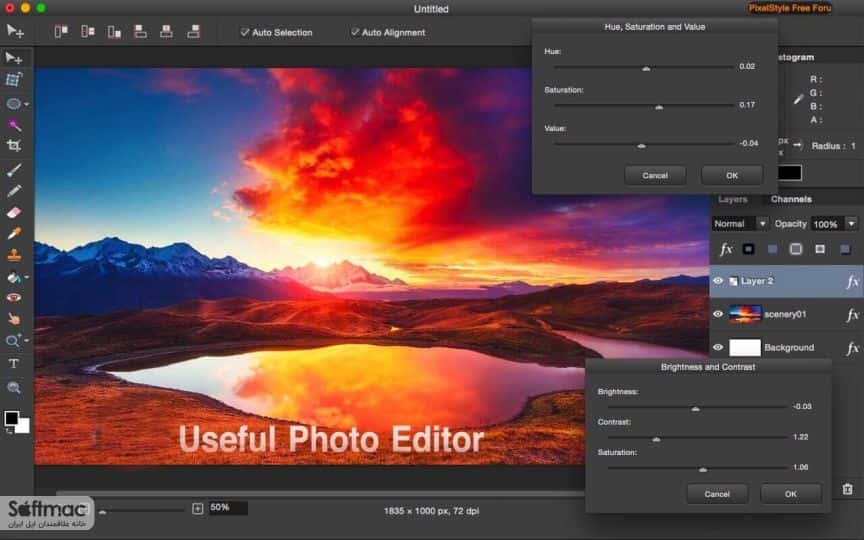
Task: Select the Pencil tool
Action: [14, 191]
